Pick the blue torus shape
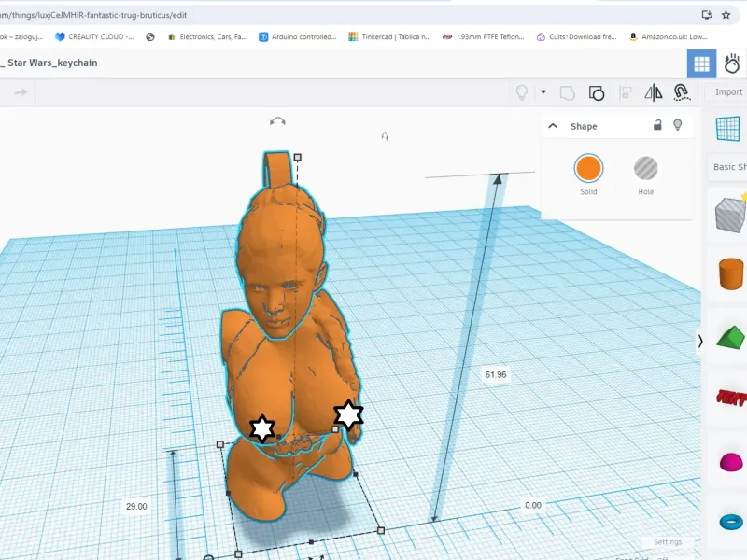 click(x=731, y=522)
